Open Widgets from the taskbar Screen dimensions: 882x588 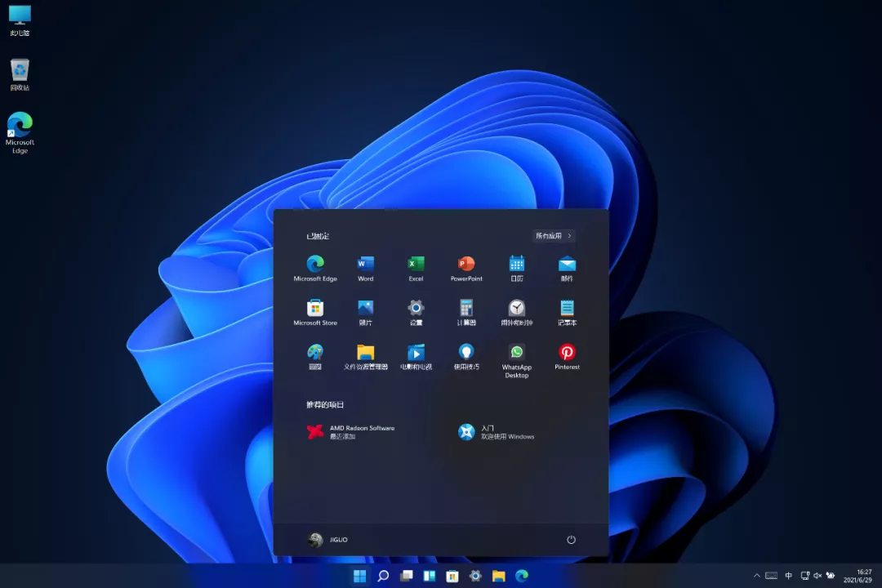pos(430,576)
